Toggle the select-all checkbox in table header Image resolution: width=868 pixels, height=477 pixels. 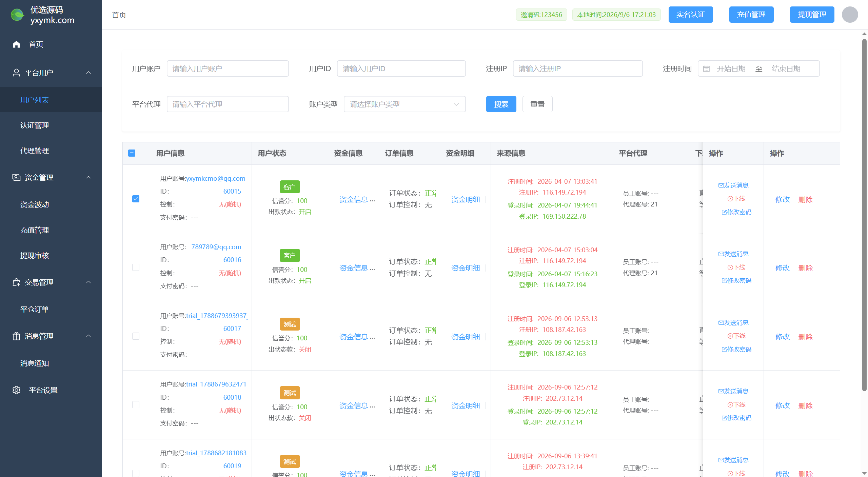pos(132,153)
